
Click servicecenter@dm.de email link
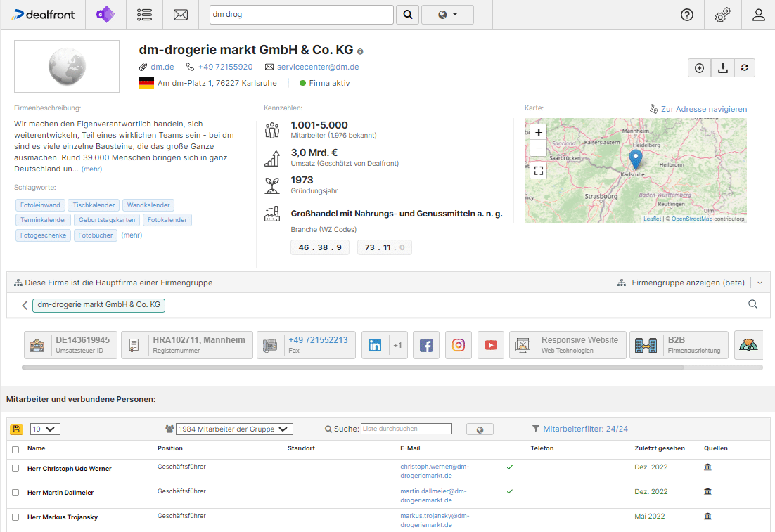[318, 67]
